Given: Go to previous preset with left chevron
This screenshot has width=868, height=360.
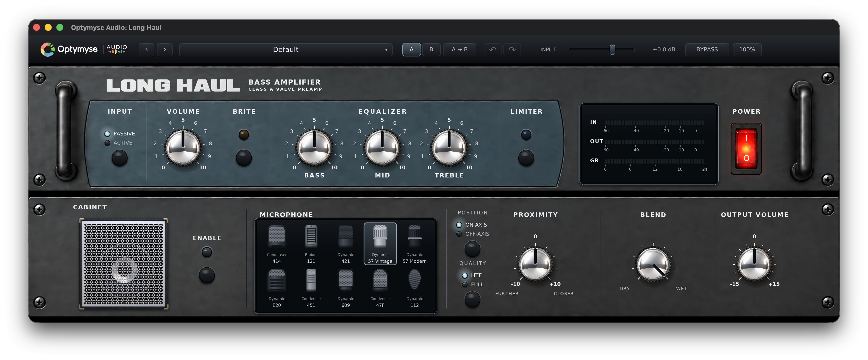Looking at the screenshot, I should point(147,49).
